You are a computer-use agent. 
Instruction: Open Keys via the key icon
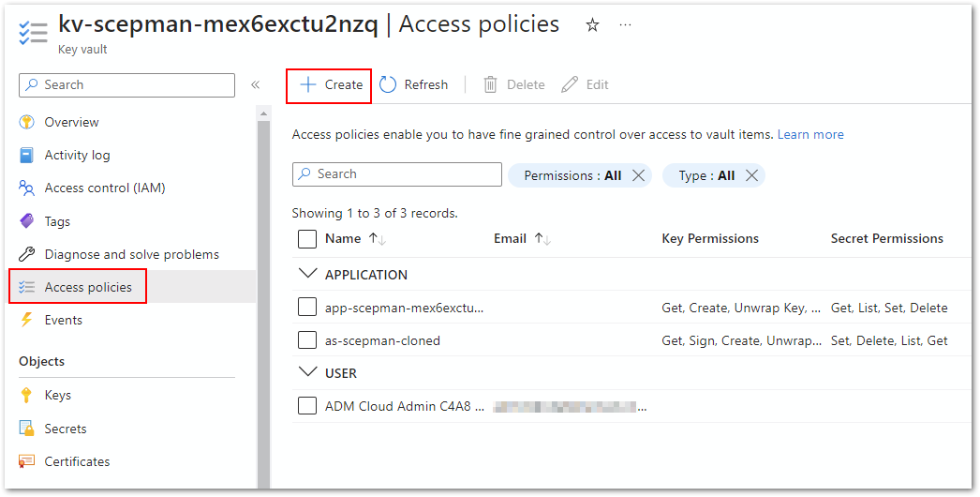coord(27,396)
